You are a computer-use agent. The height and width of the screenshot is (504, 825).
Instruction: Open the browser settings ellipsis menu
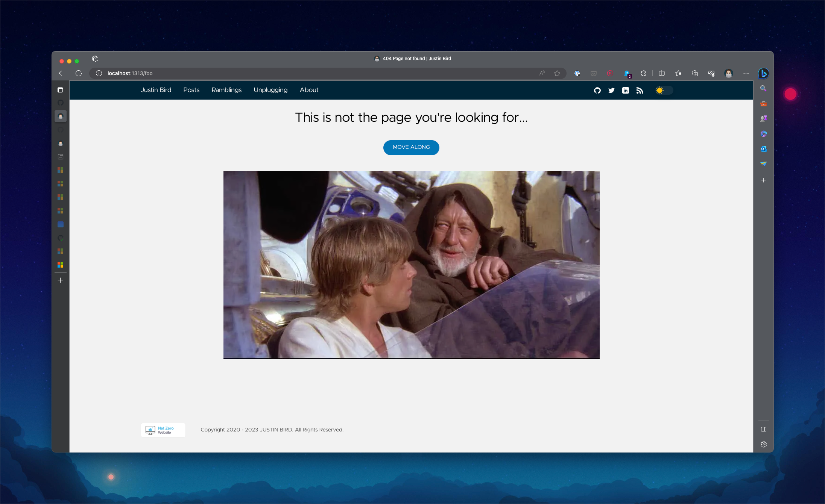pyautogui.click(x=746, y=73)
